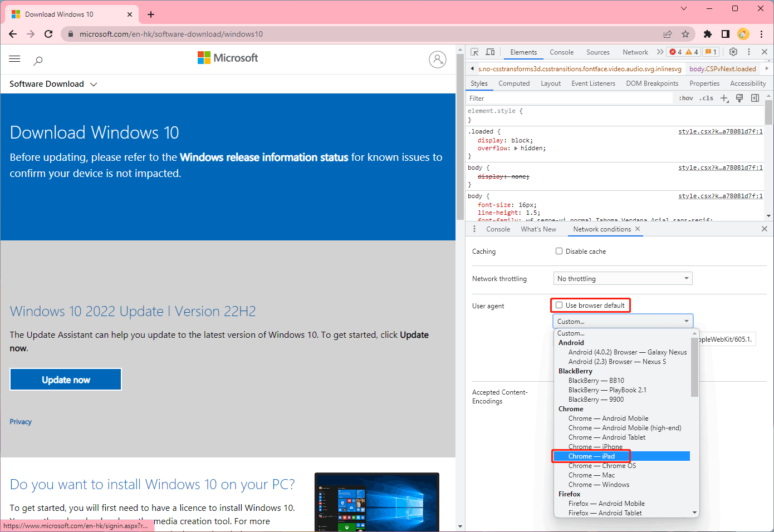Enable the Disable cache checkbox
Viewport: 774px width, 532px height.
559,251
